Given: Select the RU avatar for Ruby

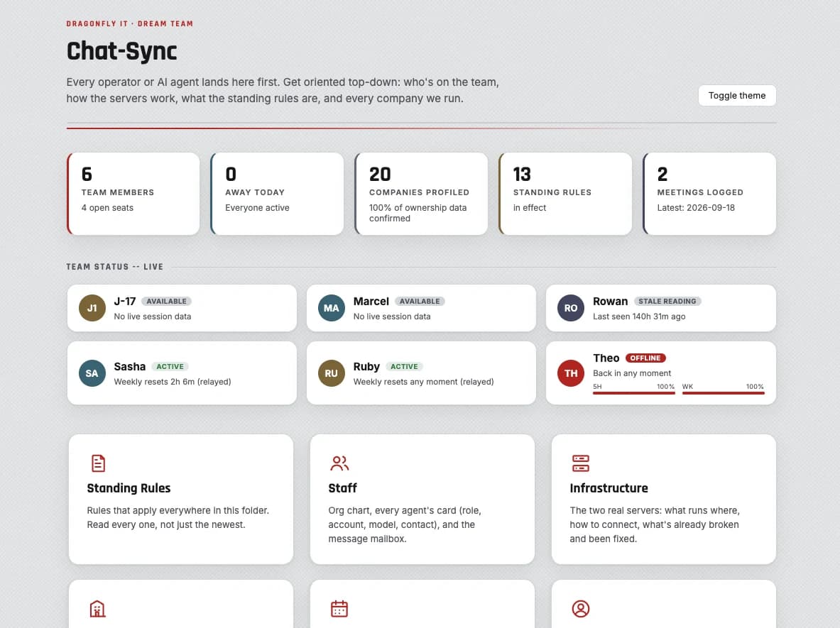Looking at the screenshot, I should [x=331, y=373].
